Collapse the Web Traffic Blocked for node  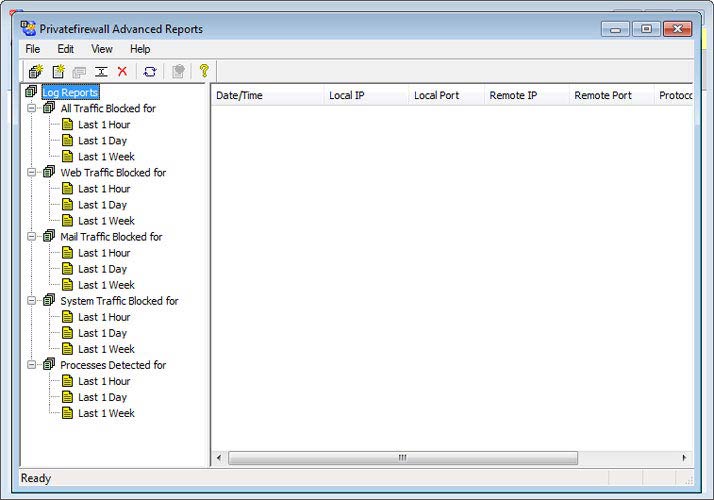pos(31,173)
